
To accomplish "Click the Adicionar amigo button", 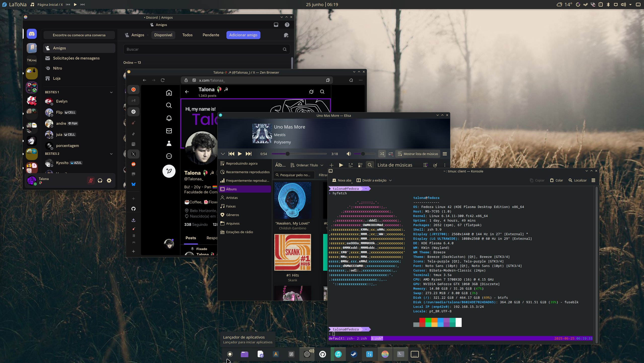I will tap(243, 35).
